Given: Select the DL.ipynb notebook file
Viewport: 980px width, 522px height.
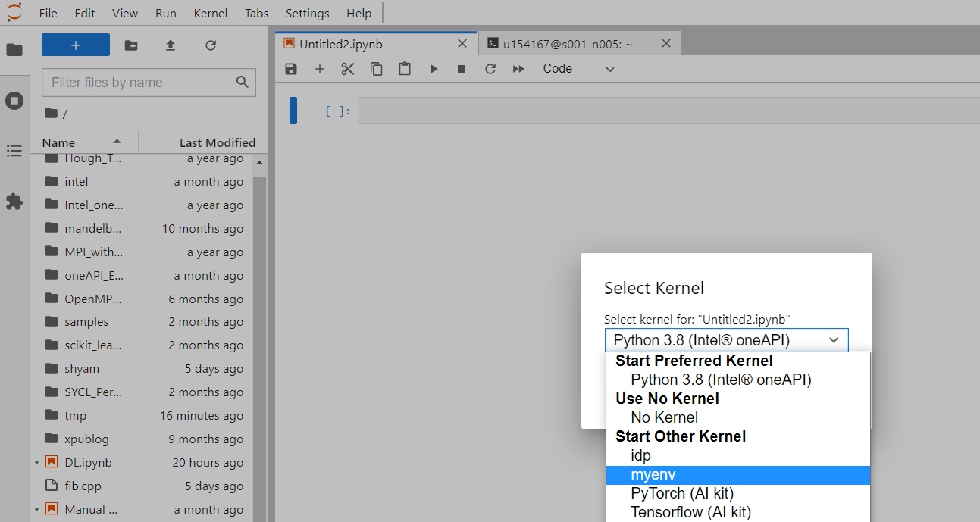Looking at the screenshot, I should pyautogui.click(x=142, y=463).
